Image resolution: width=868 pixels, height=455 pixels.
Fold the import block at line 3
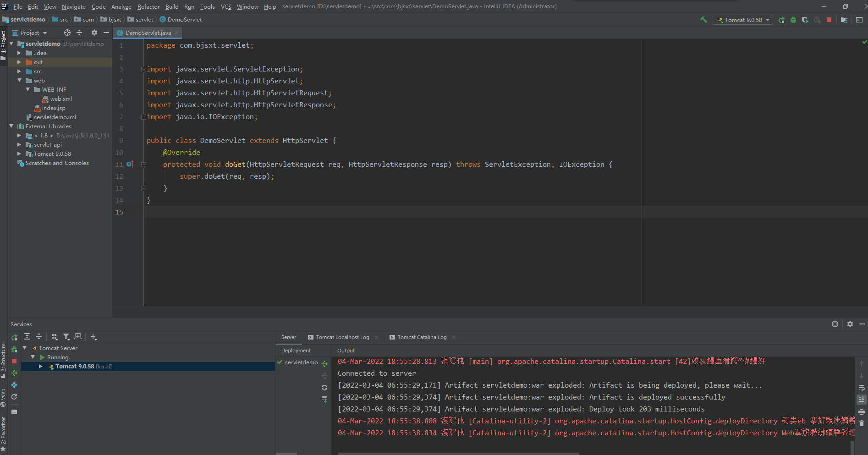pos(143,69)
